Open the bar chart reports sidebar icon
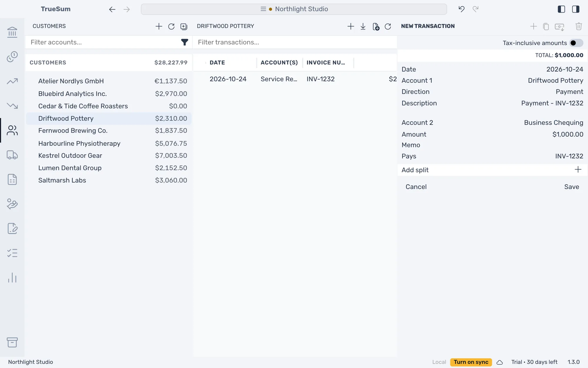Screen dimensions: 588x368 (x=12, y=278)
